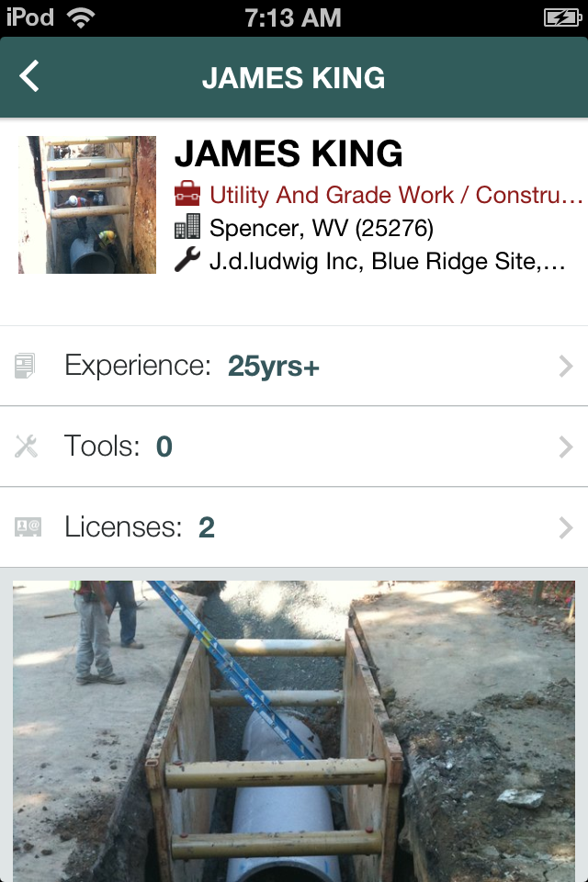The width and height of the screenshot is (588, 882).
Task: Tap the large trench work photo
Action: click(x=294, y=726)
